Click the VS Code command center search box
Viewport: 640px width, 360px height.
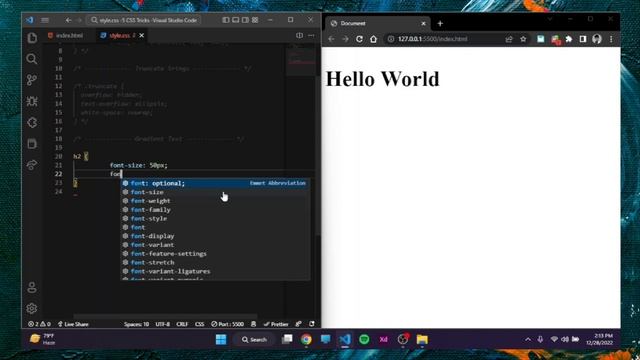coord(144,20)
